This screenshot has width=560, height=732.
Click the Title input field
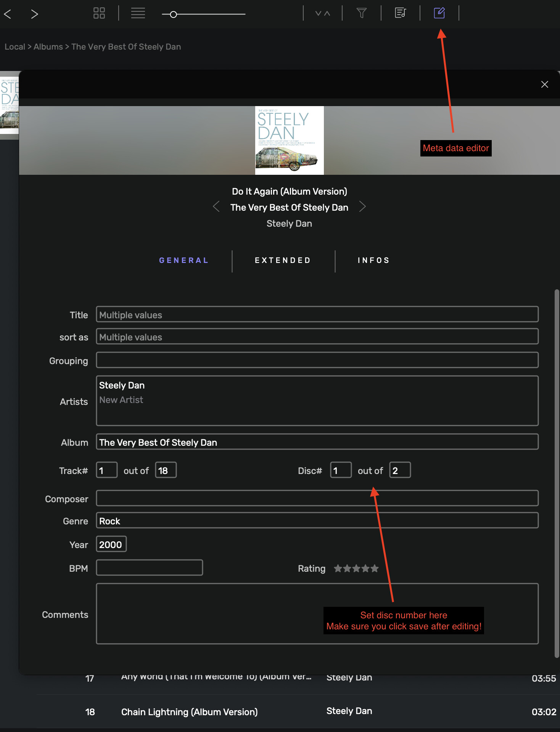pos(317,314)
